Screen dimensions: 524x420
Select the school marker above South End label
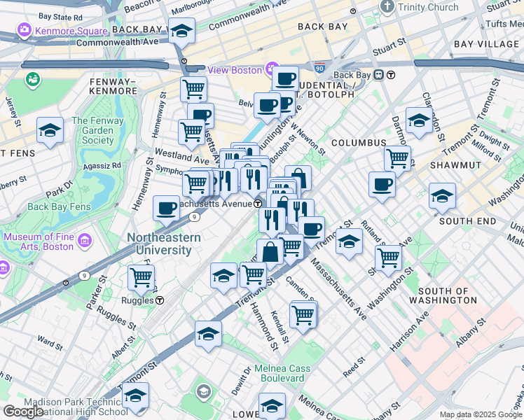(x=442, y=196)
